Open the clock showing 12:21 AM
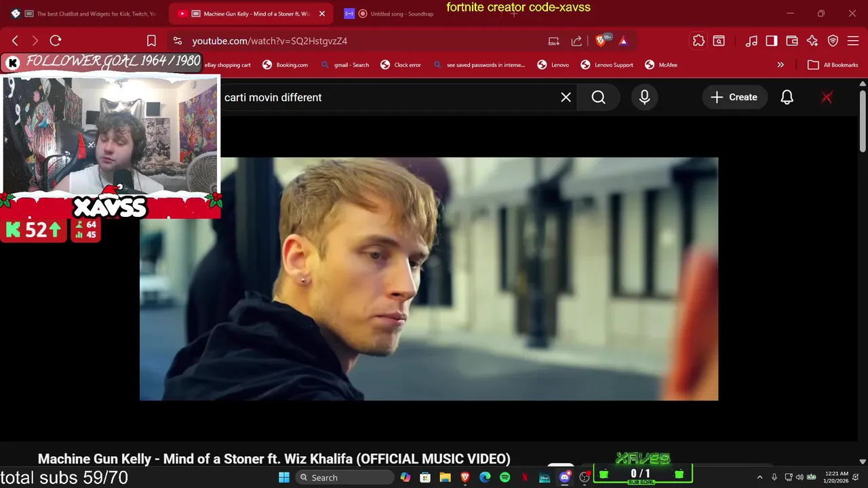 click(x=836, y=477)
